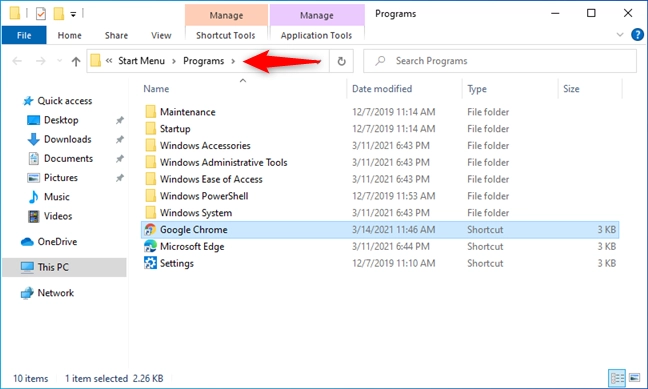The image size is (648, 389).
Task: Click the Properties quick access icon
Action: point(40,14)
